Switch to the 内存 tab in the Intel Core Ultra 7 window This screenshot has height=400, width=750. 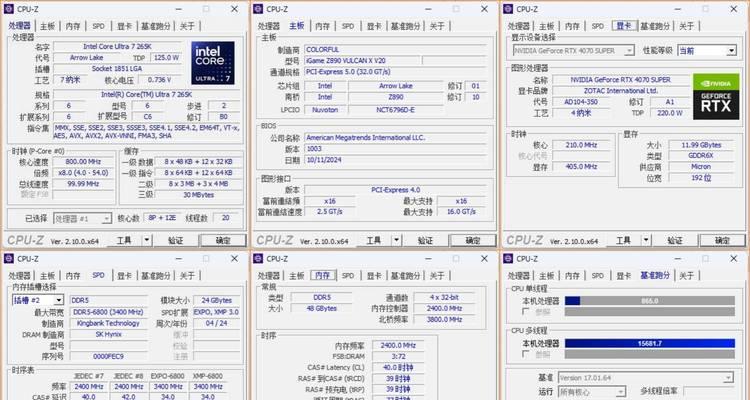pyautogui.click(x=73, y=26)
